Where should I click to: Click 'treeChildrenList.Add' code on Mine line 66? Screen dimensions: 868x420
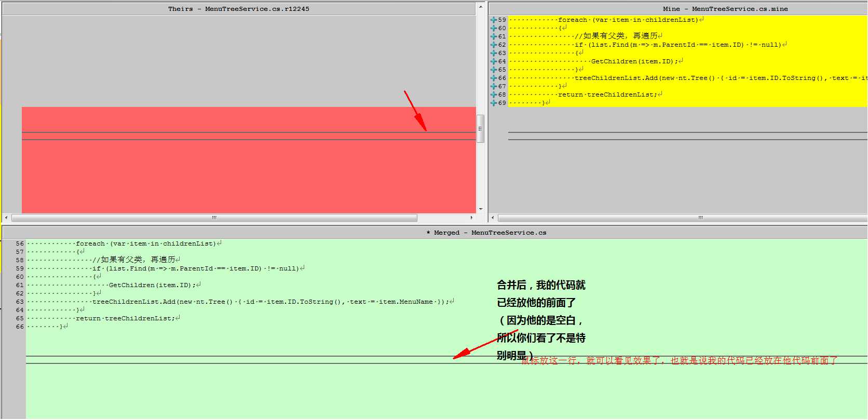tap(721, 78)
